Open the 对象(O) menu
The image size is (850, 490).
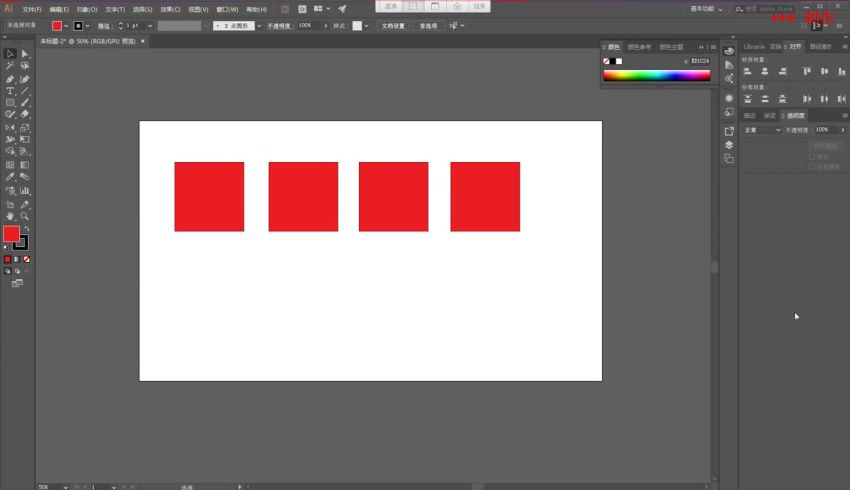pos(87,9)
